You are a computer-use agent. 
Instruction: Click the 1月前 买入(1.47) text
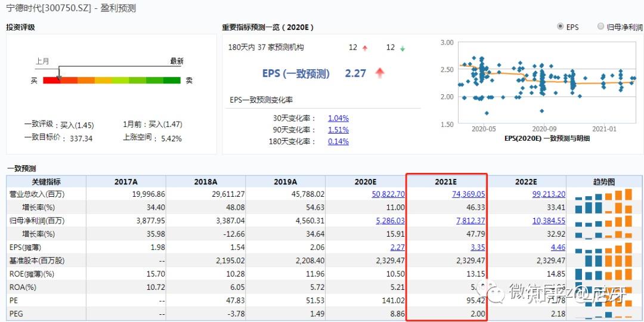tap(153, 124)
